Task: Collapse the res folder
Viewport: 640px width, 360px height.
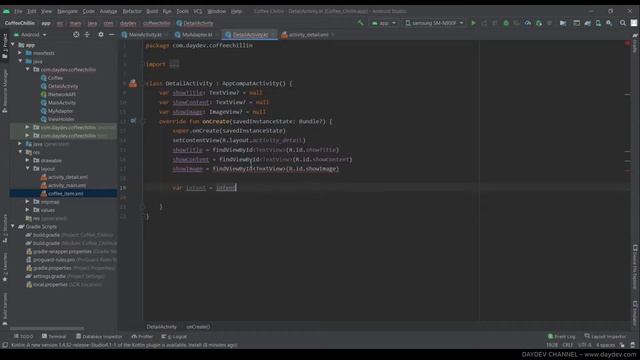Action: [x=20, y=152]
